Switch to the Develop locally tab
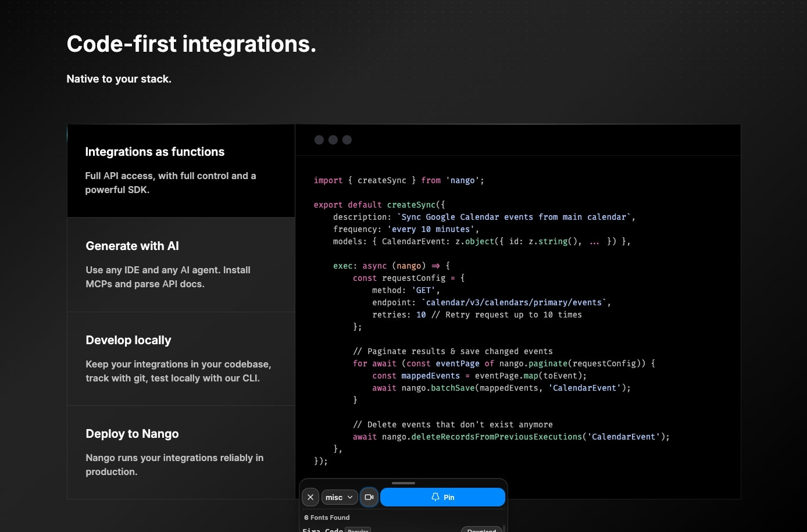This screenshot has height=532, width=807. click(x=181, y=359)
